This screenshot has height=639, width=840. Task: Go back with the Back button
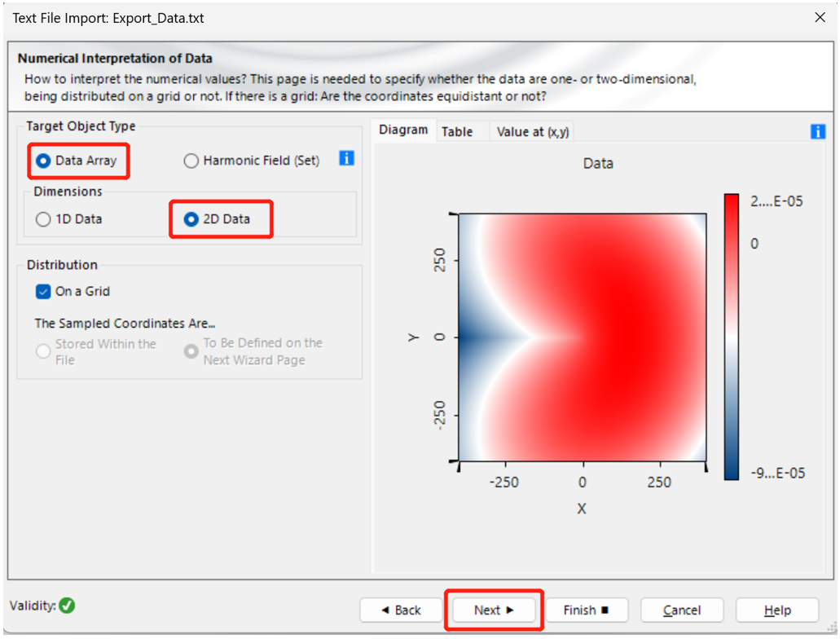(x=401, y=610)
